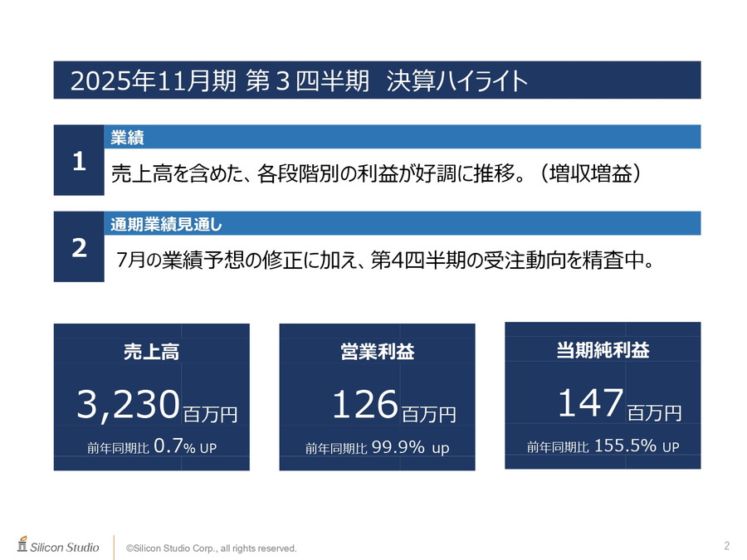Screen dimensions: 747x560
Task: Select the 売上高 card heading
Action: click(151, 352)
